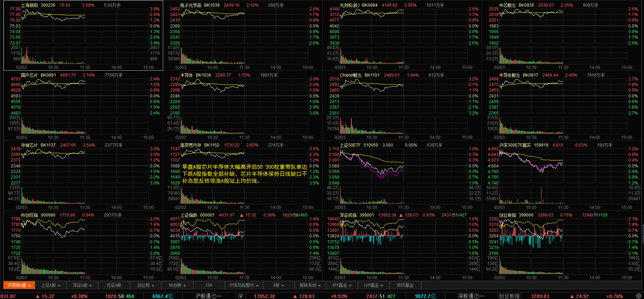
Task: Click the 2437/51/427 counts in 深证成指 header
Action: click(454, 215)
